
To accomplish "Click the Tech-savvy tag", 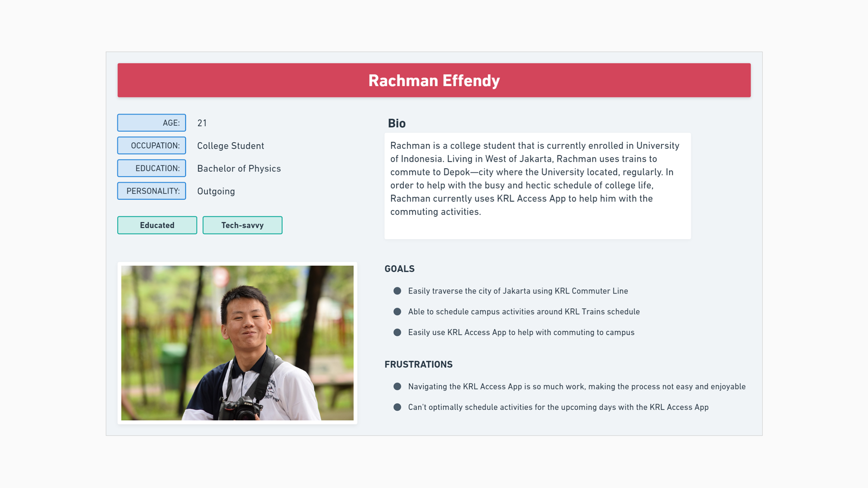I will [x=242, y=225].
